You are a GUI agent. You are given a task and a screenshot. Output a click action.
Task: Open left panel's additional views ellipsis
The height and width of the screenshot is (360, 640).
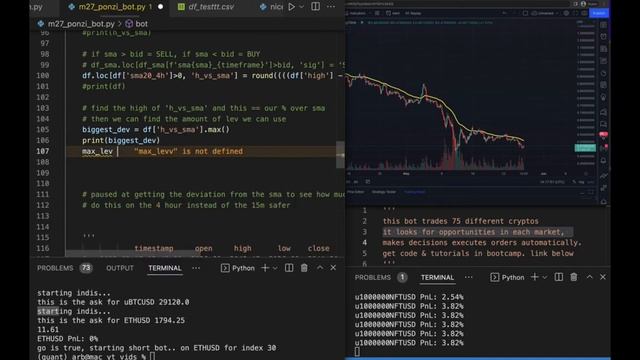tap(196, 268)
